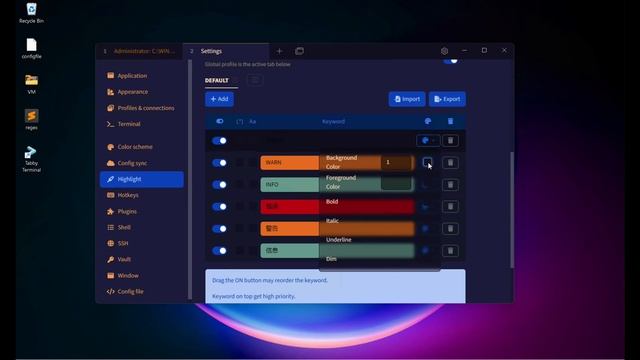Open the settings gear in title bar

444,51
